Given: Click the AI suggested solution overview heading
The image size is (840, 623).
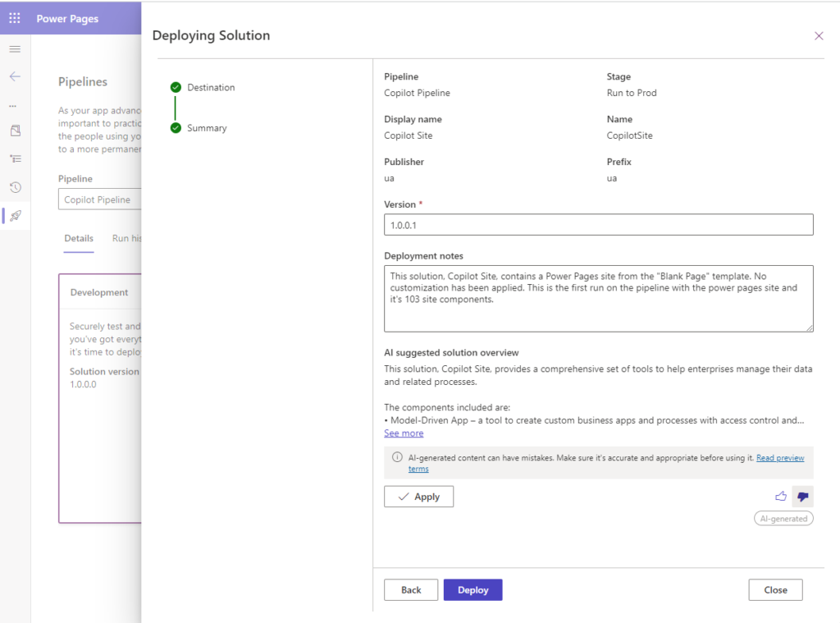Looking at the screenshot, I should 451,353.
